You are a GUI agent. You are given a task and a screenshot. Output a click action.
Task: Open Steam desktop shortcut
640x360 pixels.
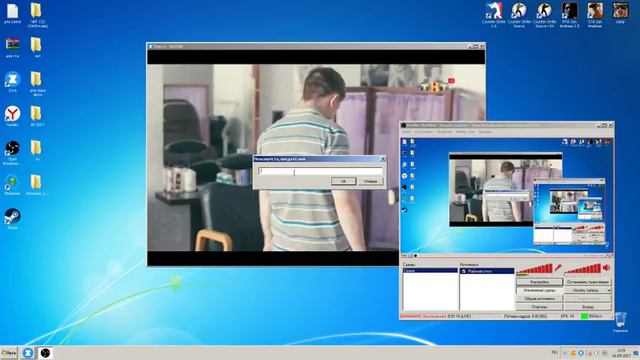click(12, 217)
